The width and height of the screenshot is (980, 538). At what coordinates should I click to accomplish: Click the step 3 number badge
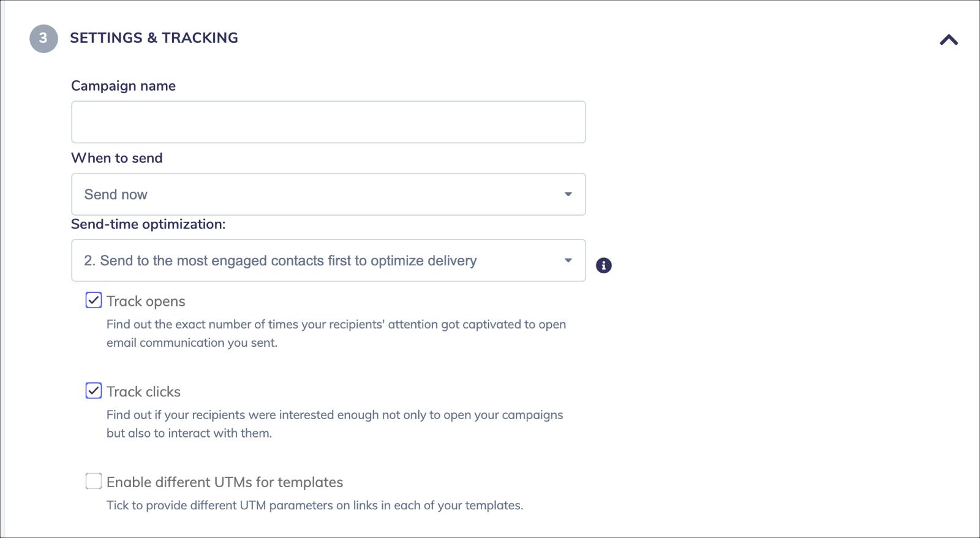tap(43, 39)
